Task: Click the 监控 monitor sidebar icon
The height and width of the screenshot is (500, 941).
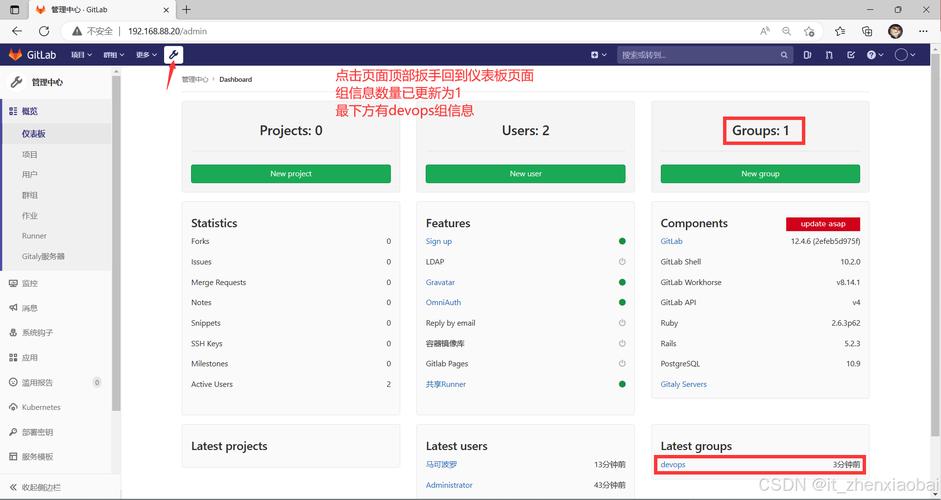Action: point(13,283)
